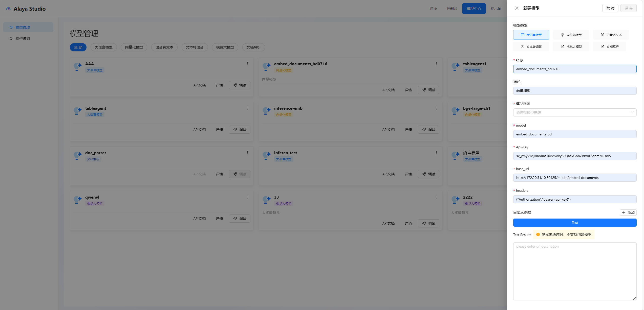
Task: Open three-dot menu on AAA card
Action: coord(247,64)
